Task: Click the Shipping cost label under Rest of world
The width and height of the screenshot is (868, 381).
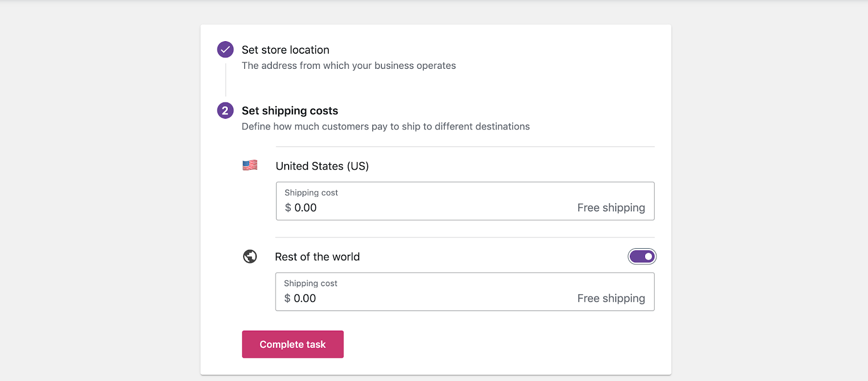Action: [x=310, y=283]
